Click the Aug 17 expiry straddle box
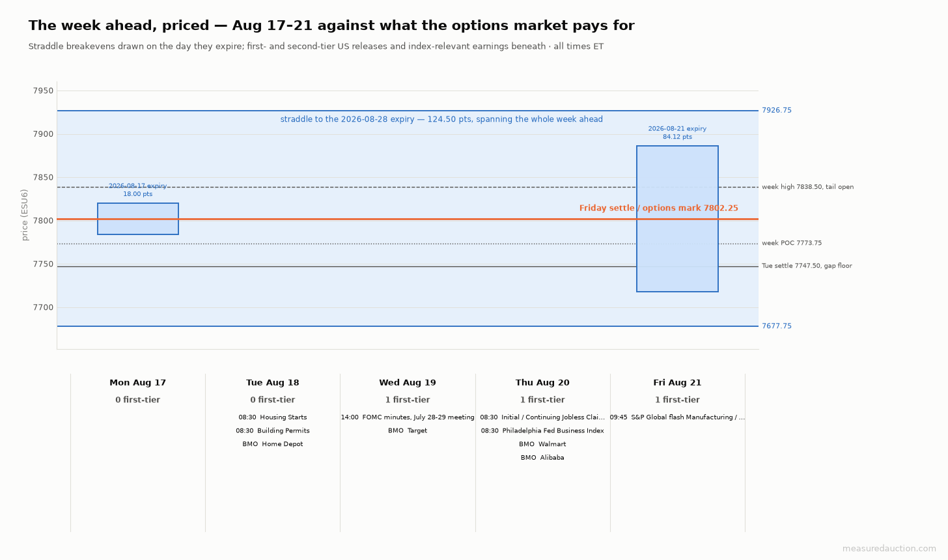The height and width of the screenshot is (560, 948). (x=138, y=219)
